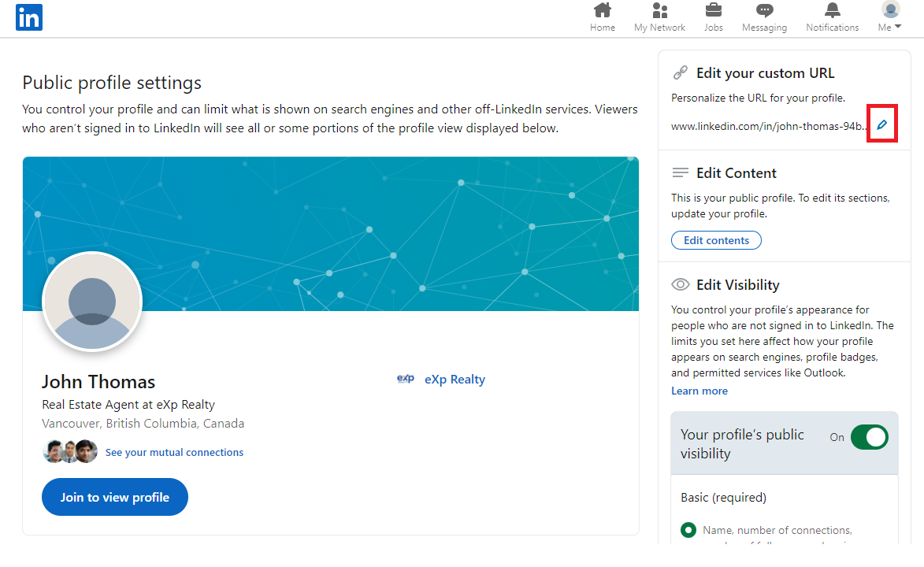The image size is (924, 567).
Task: Turn off your profile's public visibility
Action: click(869, 437)
